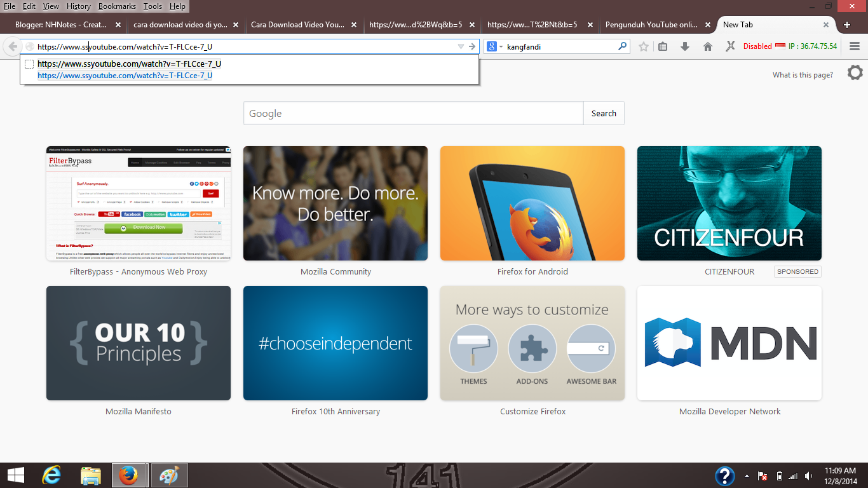Click the IP : 36.74.75.54 text

[813, 46]
